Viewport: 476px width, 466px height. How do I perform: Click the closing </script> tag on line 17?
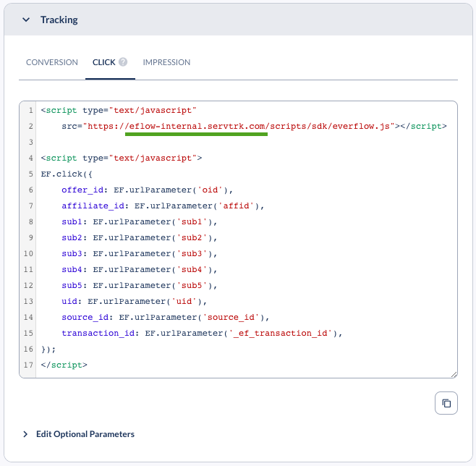64,365
